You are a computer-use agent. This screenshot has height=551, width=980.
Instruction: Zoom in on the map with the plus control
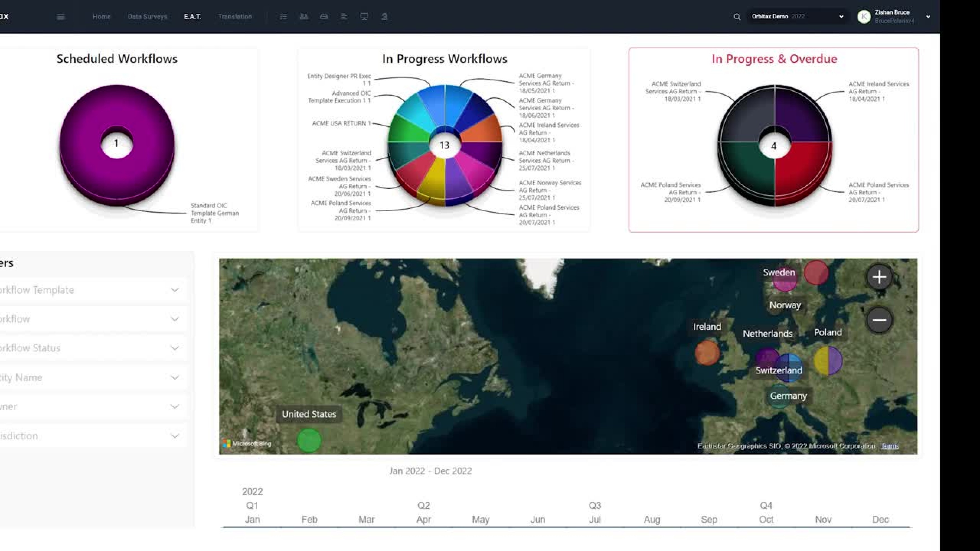[879, 277]
